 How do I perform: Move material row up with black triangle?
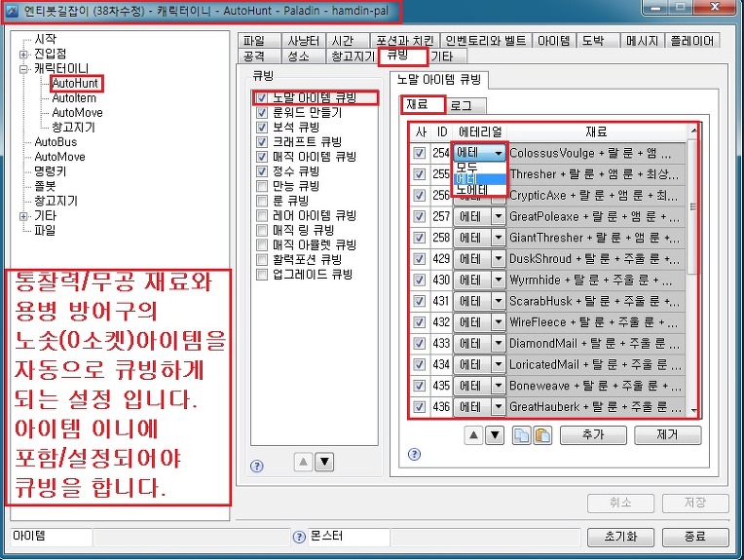click(x=473, y=434)
